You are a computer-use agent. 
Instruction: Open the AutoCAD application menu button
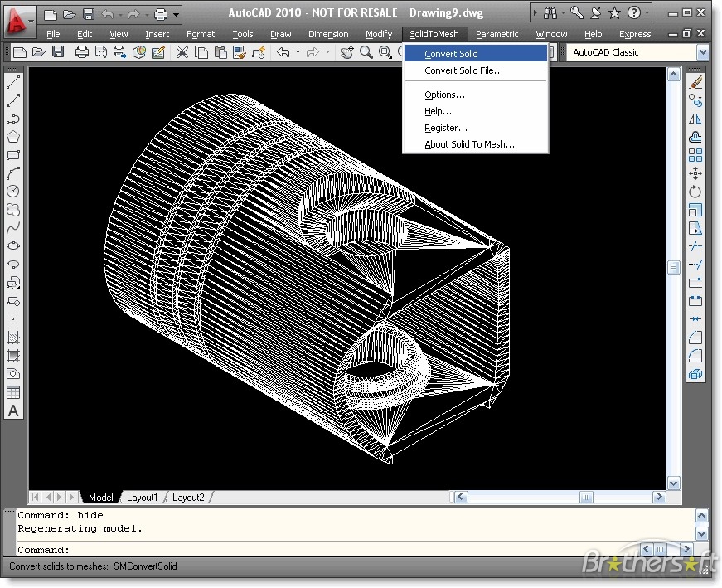tap(19, 22)
